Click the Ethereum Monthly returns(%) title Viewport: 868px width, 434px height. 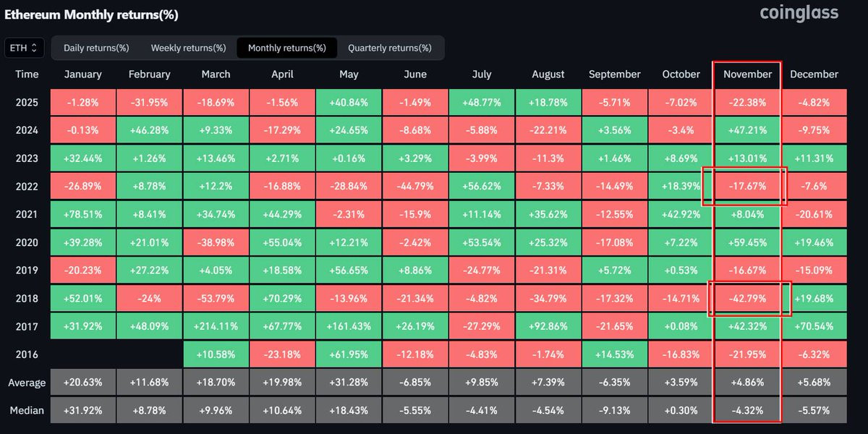coord(91,14)
